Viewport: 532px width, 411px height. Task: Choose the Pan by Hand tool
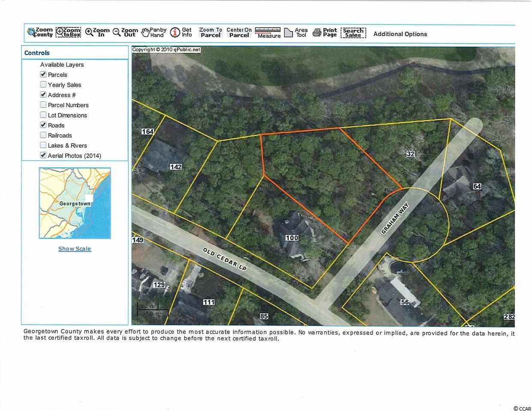tap(154, 33)
